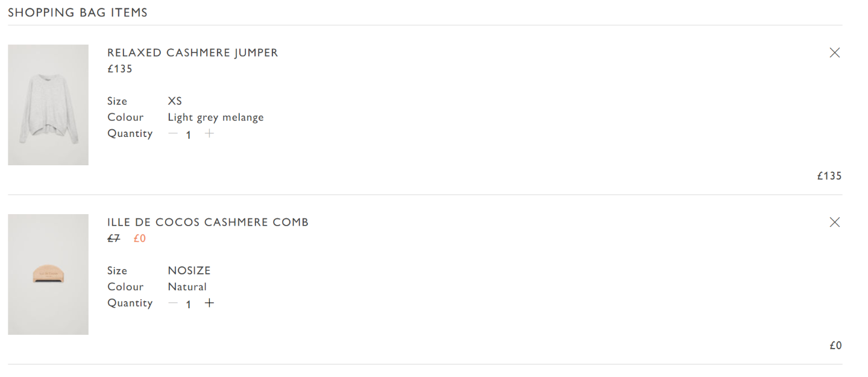
Task: Click the NOSIZE value for the comb
Action: pos(189,270)
